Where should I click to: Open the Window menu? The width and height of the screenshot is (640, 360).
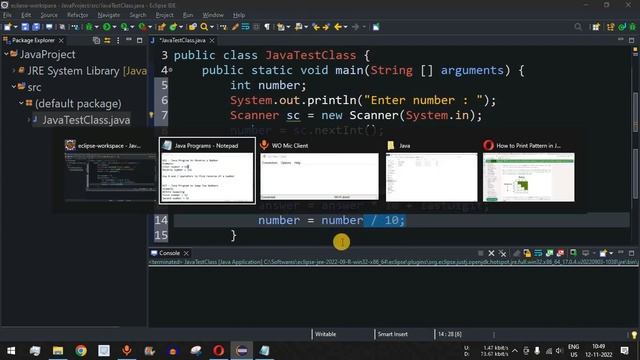[x=213, y=15]
